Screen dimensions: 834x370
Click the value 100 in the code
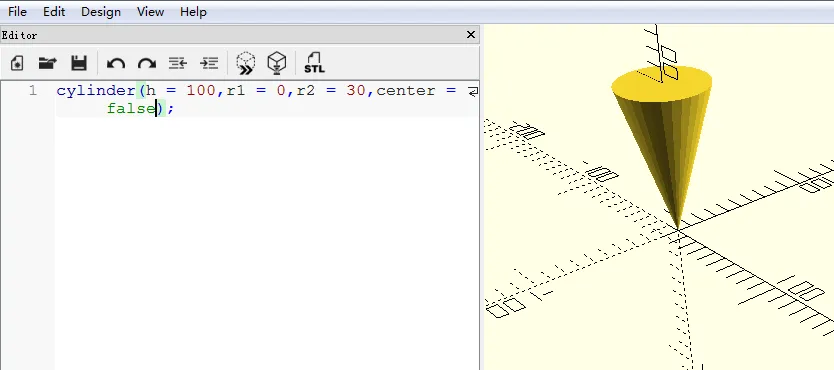point(201,91)
